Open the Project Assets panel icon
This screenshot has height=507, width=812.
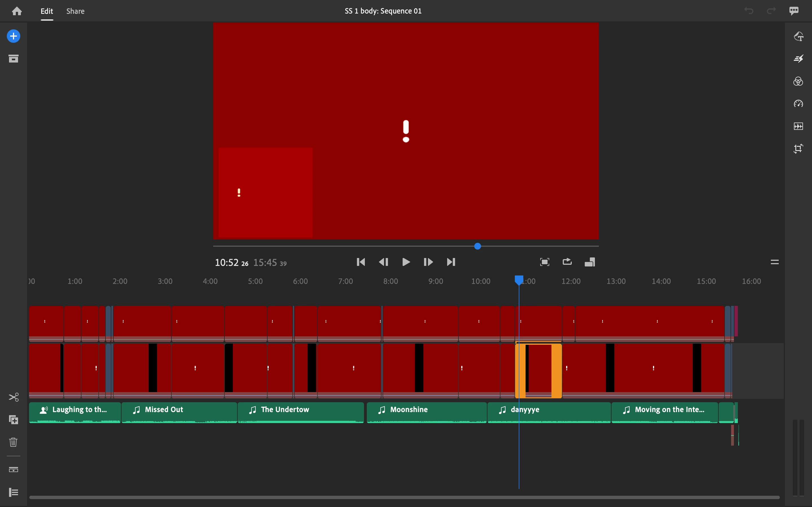[14, 59]
